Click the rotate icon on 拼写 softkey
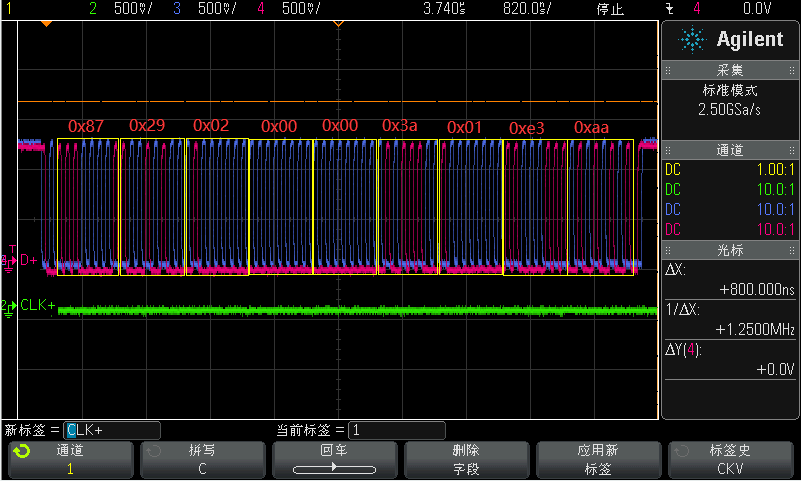 (153, 451)
